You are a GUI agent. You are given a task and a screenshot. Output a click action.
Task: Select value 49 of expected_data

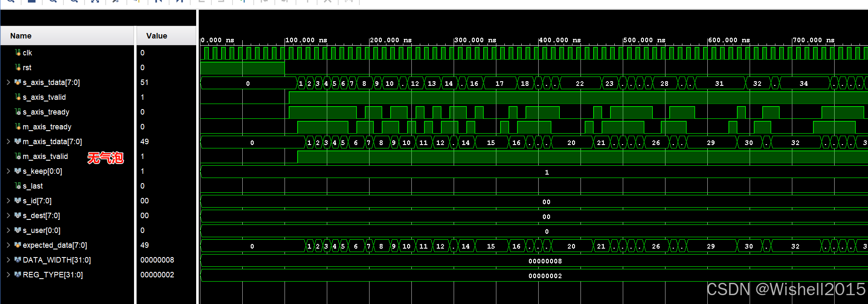(144, 245)
